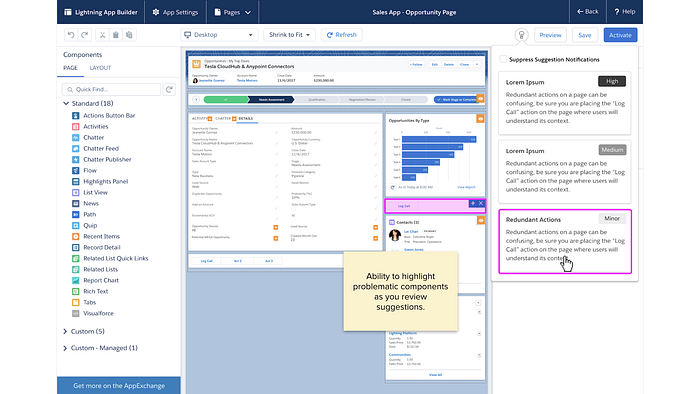Screen dimensions: 700x394
Task: Click the Needs Assessment path stage
Action: pyautogui.click(x=271, y=100)
